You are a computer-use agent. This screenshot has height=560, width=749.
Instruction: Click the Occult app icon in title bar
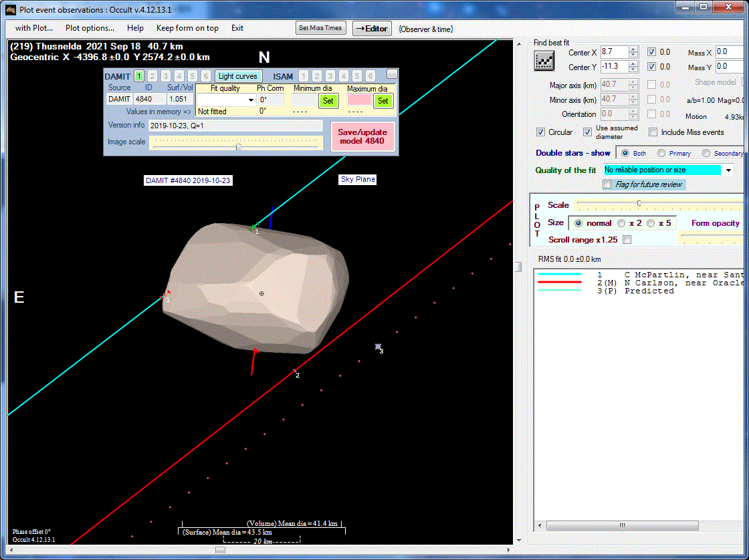pos(10,9)
